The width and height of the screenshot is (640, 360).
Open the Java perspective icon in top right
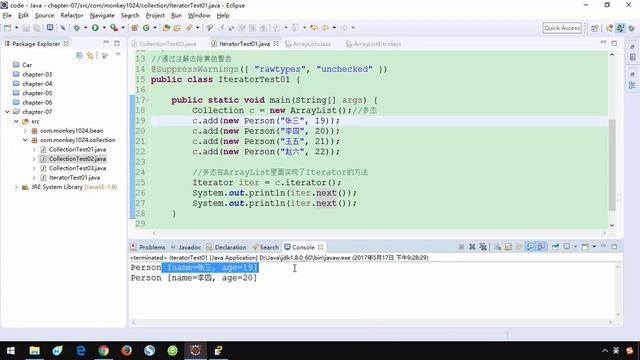point(620,28)
